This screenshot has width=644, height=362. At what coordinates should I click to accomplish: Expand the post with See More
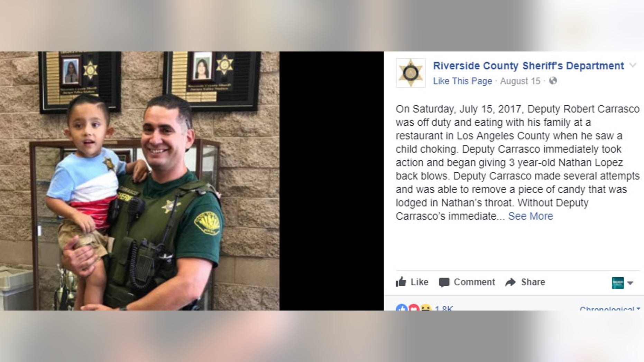[531, 216]
